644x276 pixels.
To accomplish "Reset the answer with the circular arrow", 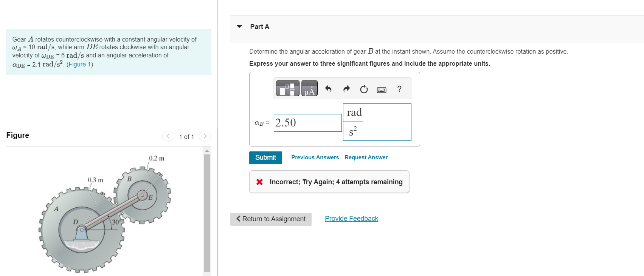I will [364, 89].
